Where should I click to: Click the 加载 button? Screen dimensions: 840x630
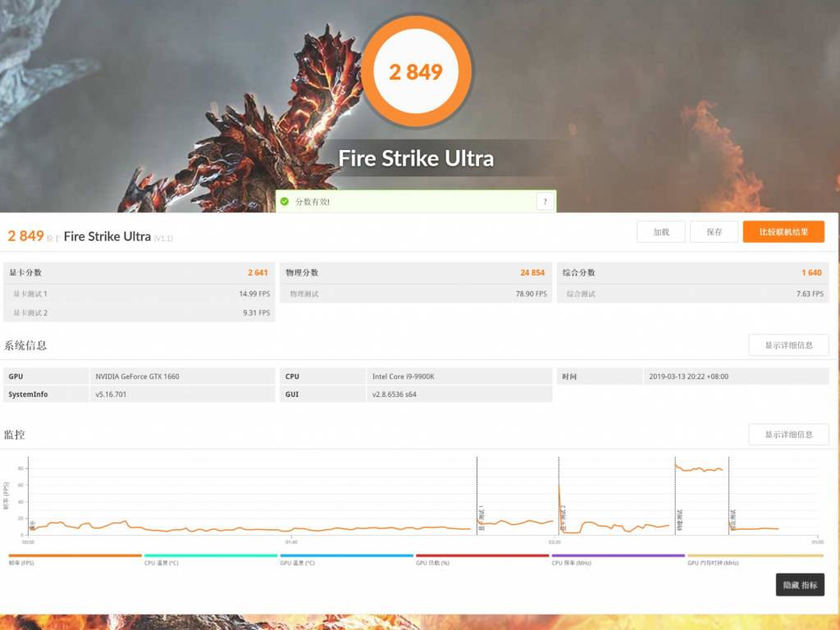click(x=661, y=232)
